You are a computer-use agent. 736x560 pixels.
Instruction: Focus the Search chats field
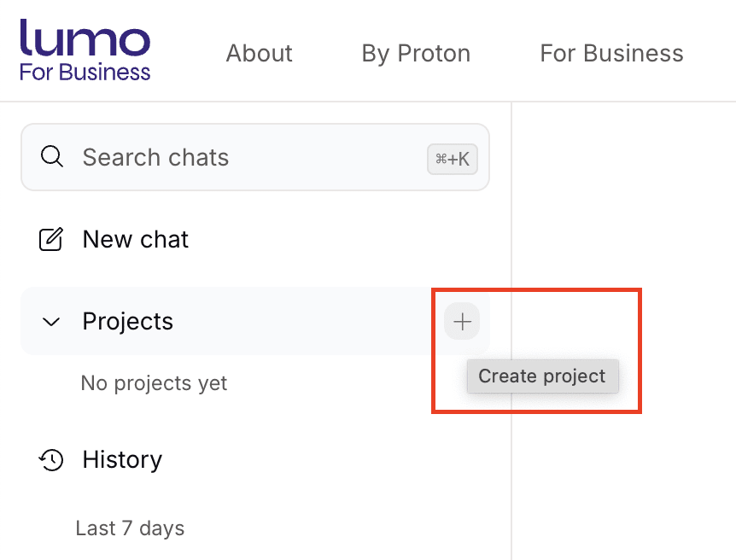(x=239, y=157)
